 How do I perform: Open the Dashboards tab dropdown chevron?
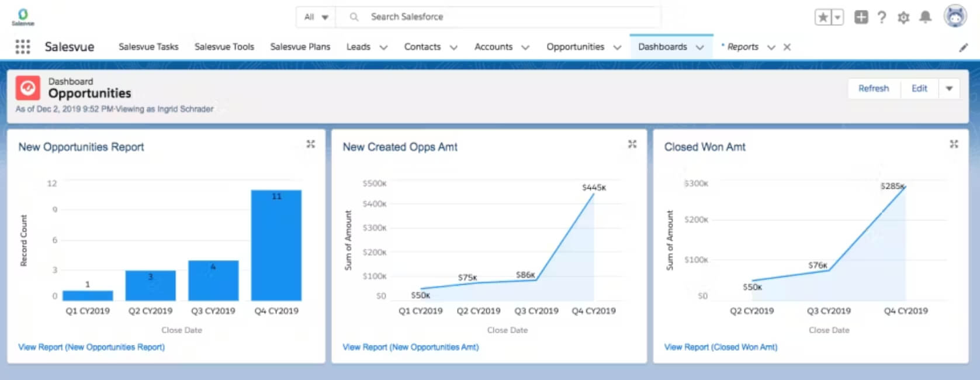700,47
